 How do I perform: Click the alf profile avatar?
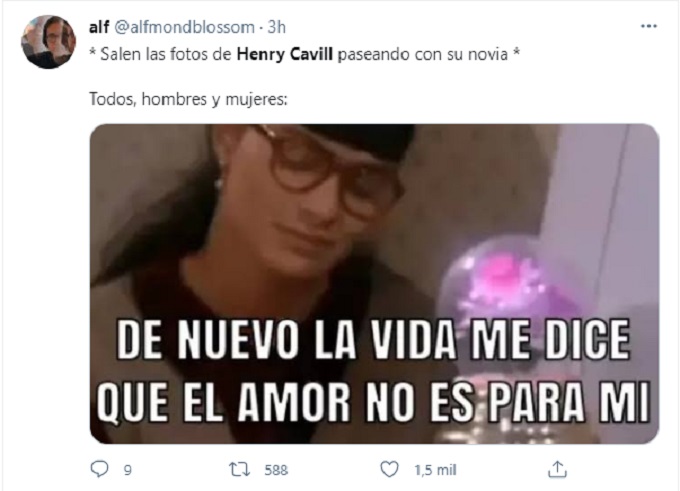[49, 42]
